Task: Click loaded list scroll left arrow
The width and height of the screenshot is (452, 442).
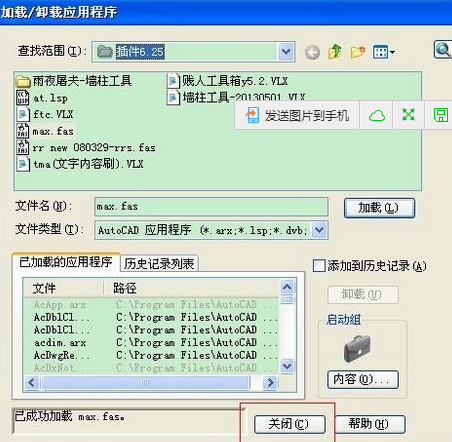Action: click(x=32, y=382)
